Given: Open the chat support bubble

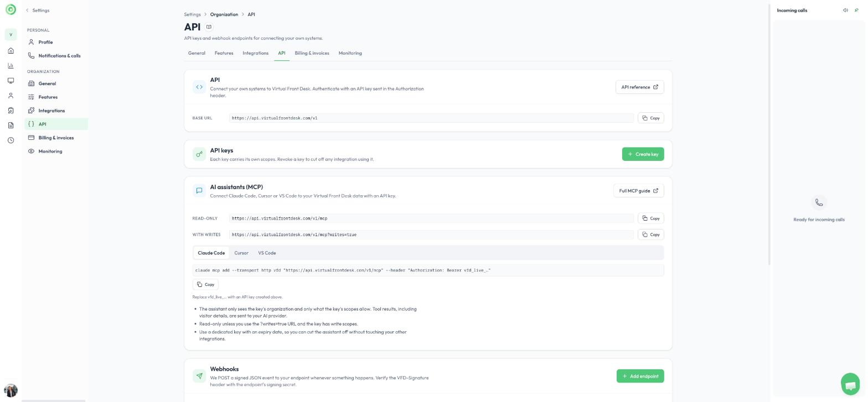Looking at the screenshot, I should click(850, 384).
